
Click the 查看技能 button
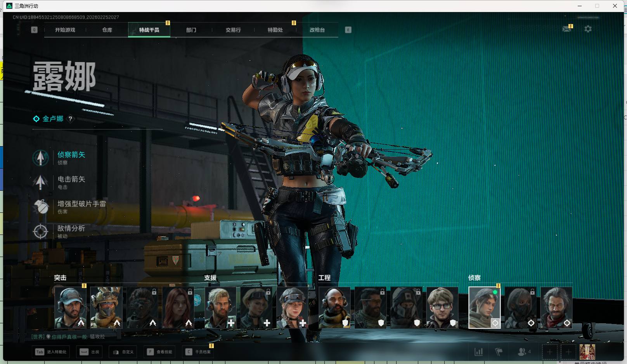click(x=160, y=352)
